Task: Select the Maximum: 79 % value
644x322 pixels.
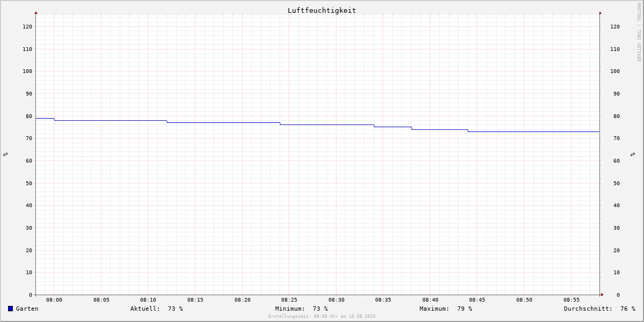Action: click(446, 309)
